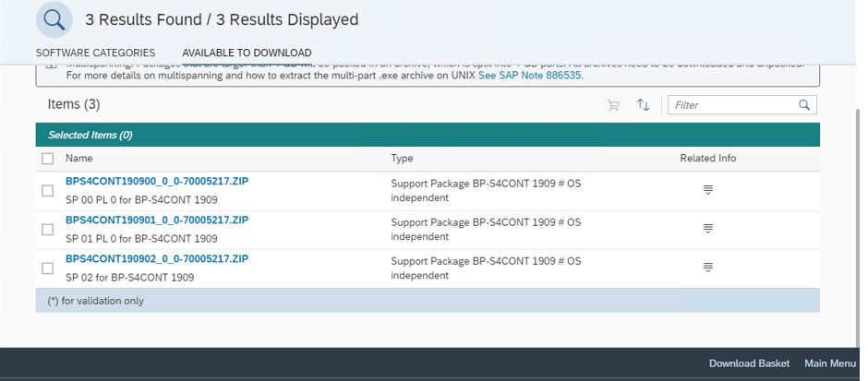This screenshot has width=868, height=381.
Task: Click the search magnifier icon at top
Action: point(54,20)
